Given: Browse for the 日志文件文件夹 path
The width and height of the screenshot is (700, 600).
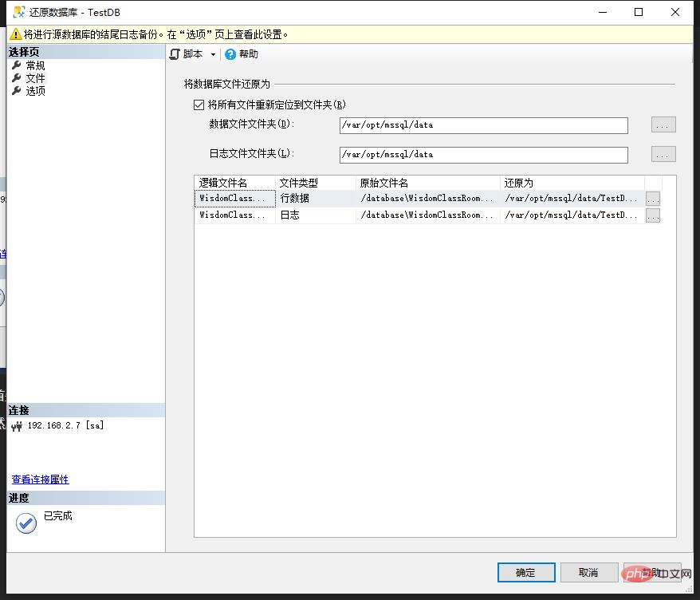Looking at the screenshot, I should [x=663, y=154].
